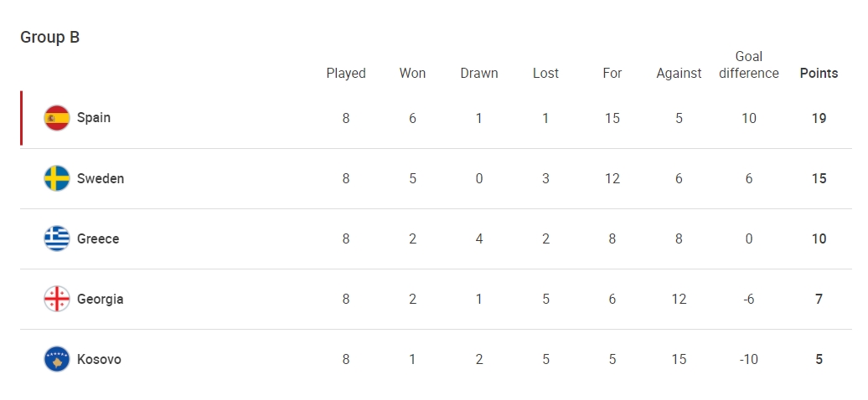
Task: Click the Group B heading
Action: tap(49, 37)
